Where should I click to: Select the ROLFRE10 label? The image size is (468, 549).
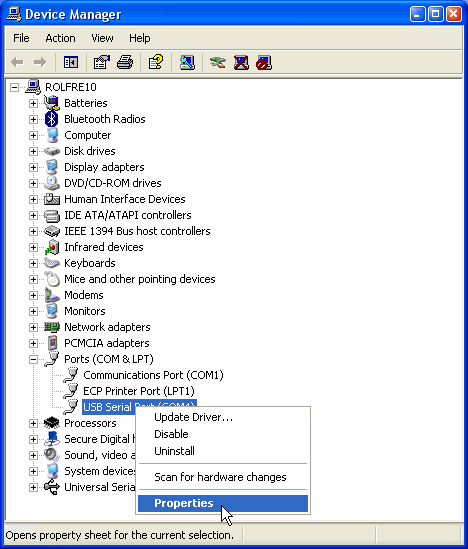pyautogui.click(x=71, y=87)
